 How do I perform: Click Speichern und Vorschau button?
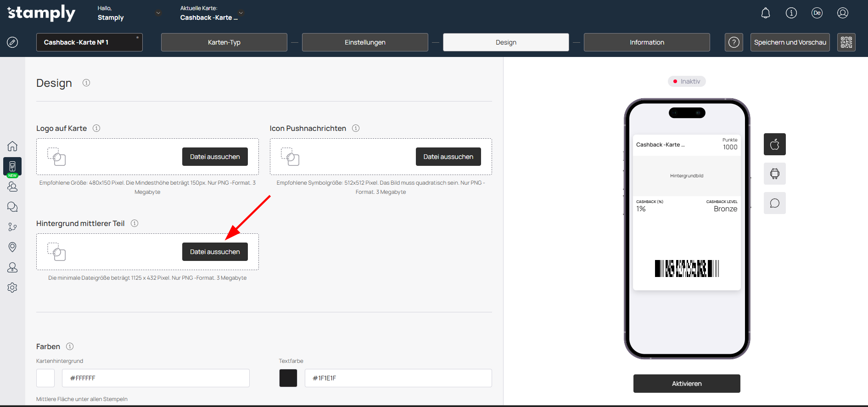point(790,42)
